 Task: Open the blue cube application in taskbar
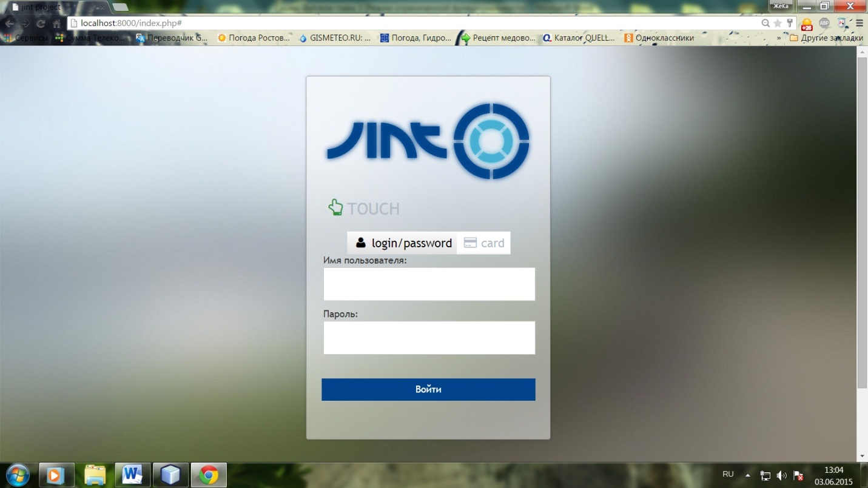click(x=170, y=475)
